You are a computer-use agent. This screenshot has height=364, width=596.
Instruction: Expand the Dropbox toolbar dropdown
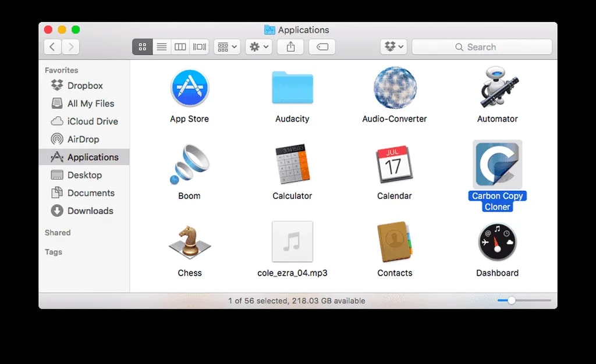point(393,47)
